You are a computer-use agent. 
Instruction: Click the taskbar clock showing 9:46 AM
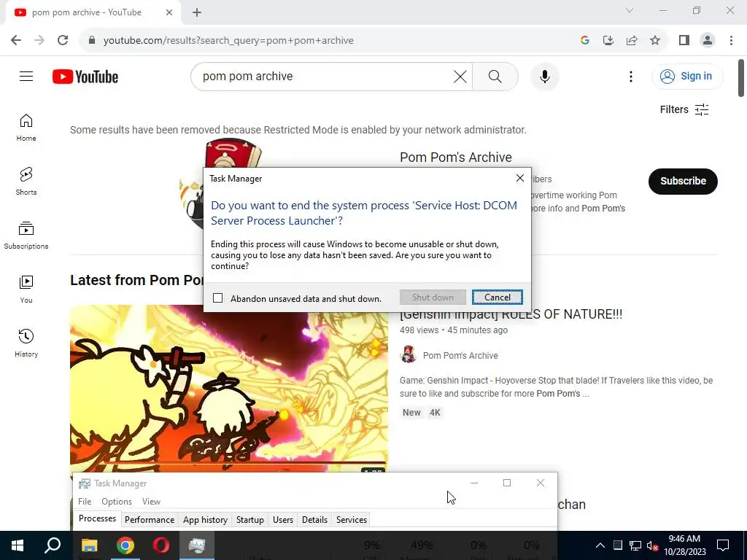coord(684,545)
